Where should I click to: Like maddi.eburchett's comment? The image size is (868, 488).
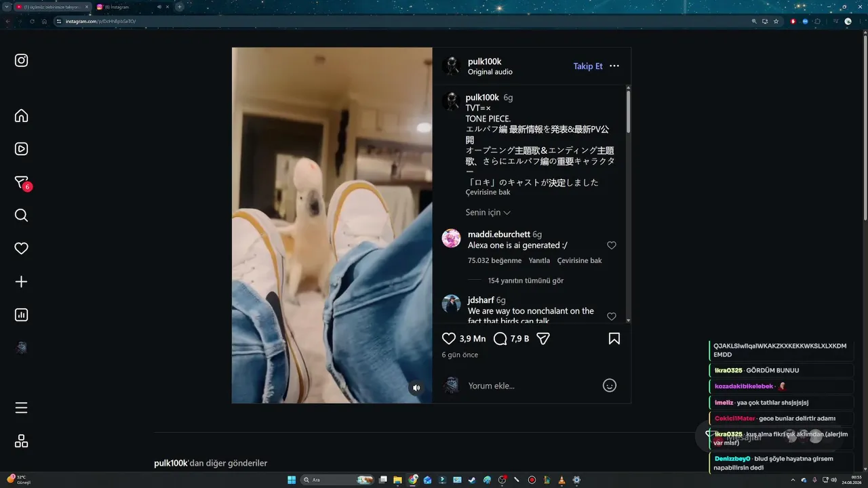(x=612, y=245)
